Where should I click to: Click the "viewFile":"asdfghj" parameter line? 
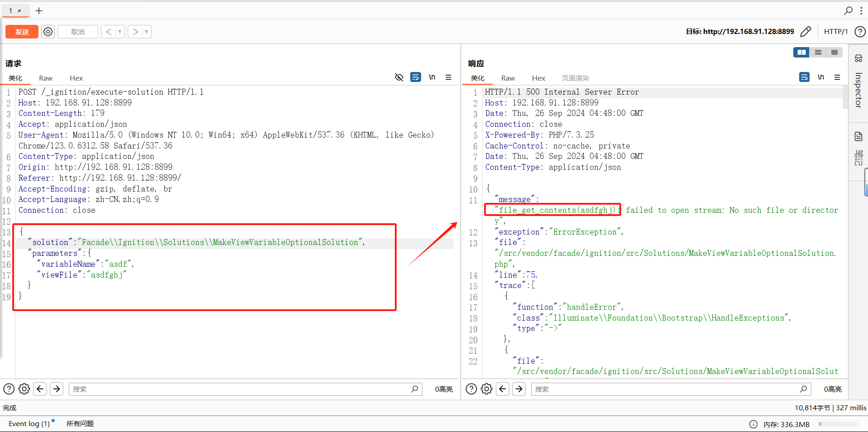point(82,275)
